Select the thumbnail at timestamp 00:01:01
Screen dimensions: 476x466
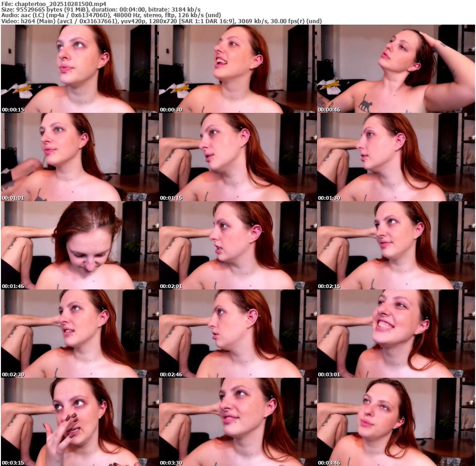[79, 157]
